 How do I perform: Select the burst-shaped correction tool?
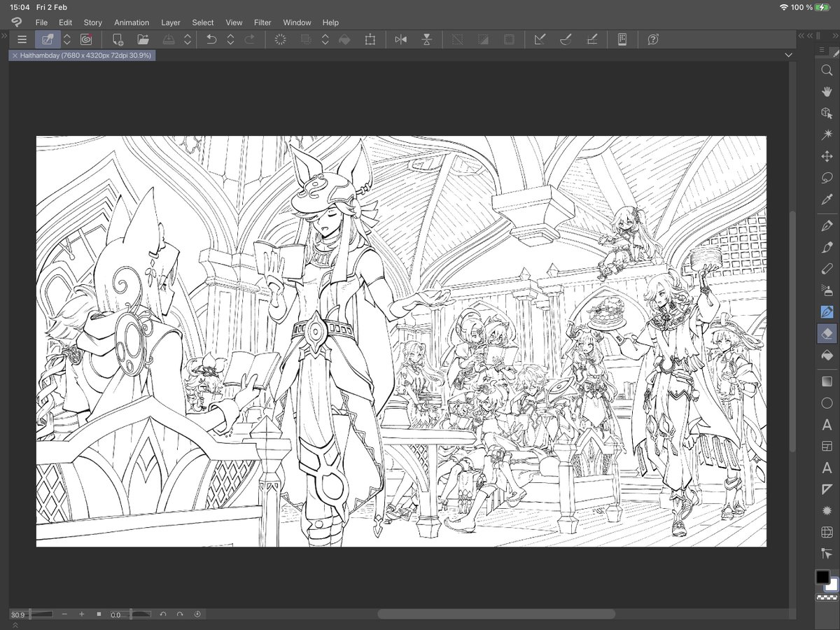826,511
